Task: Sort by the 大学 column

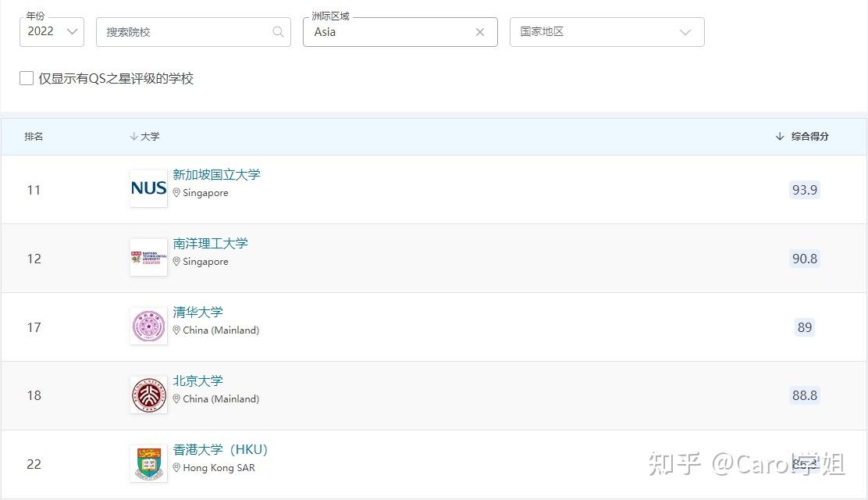Action: pos(144,137)
